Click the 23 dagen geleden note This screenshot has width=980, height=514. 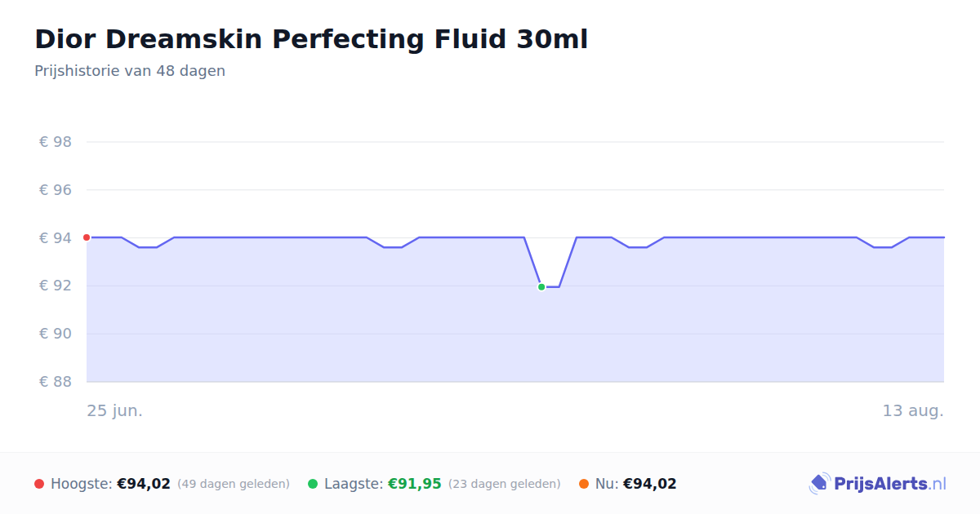click(505, 484)
